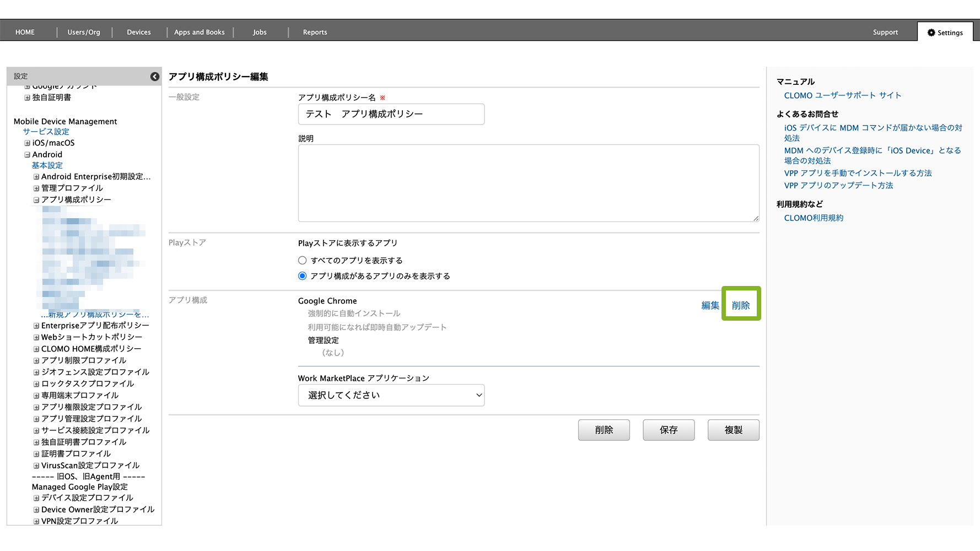980x551 pixels.
Task: Collapse the 設定 sidebar with arrow icon
Action: tap(155, 77)
